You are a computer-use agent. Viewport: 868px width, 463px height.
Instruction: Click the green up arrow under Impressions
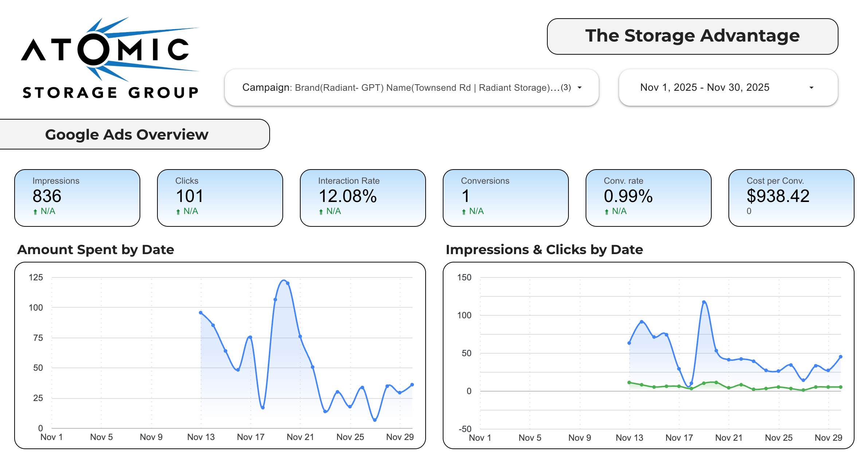click(x=35, y=212)
